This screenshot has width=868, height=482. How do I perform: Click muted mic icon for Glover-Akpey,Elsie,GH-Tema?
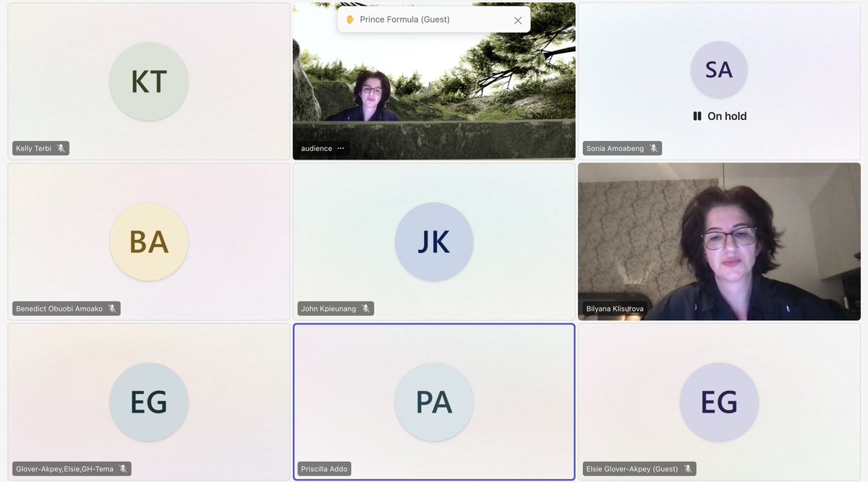coord(123,469)
